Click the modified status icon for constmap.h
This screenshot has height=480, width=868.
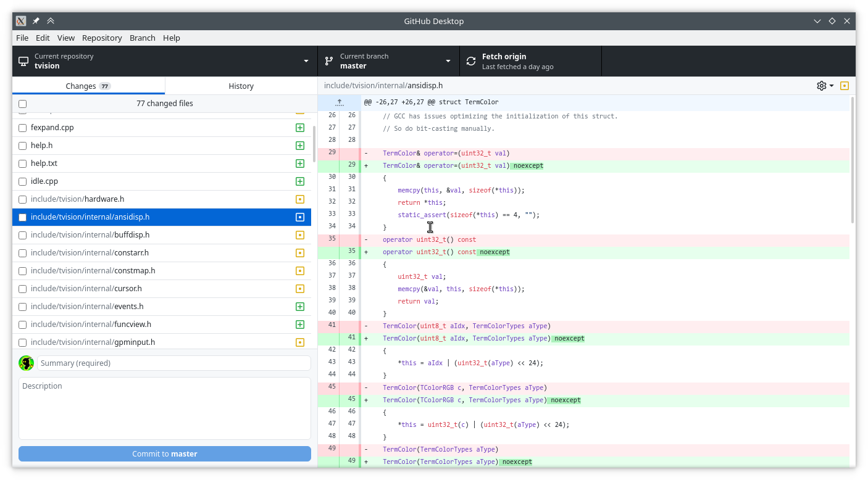click(x=300, y=271)
